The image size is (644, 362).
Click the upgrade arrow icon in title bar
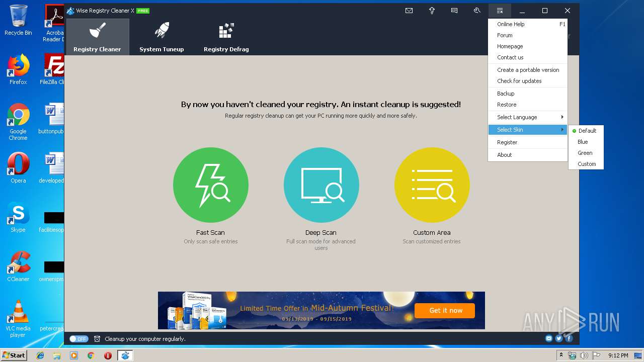(432, 11)
